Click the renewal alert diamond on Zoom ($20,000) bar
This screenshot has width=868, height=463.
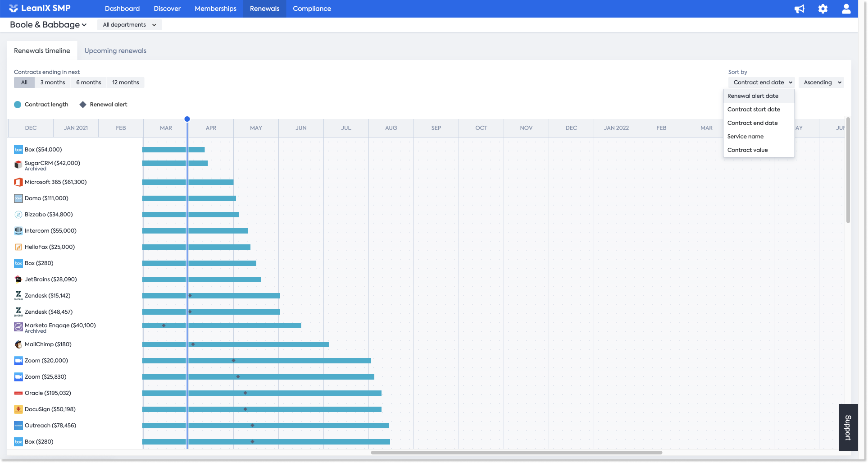233,361
